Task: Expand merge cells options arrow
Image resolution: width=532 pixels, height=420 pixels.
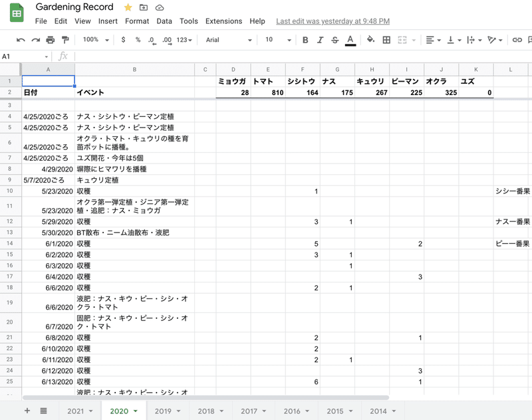Action: [x=414, y=41]
